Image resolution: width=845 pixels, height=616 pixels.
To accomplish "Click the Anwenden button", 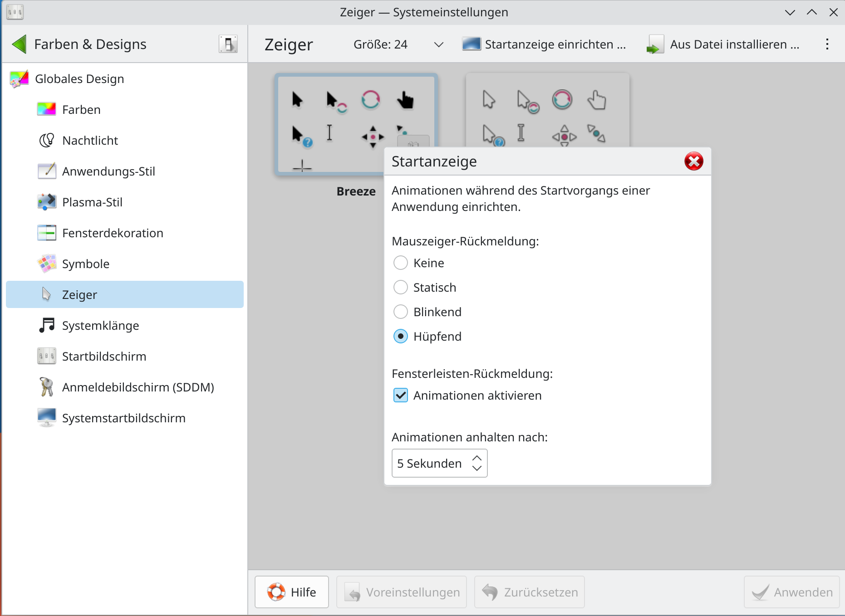I will pos(792,592).
